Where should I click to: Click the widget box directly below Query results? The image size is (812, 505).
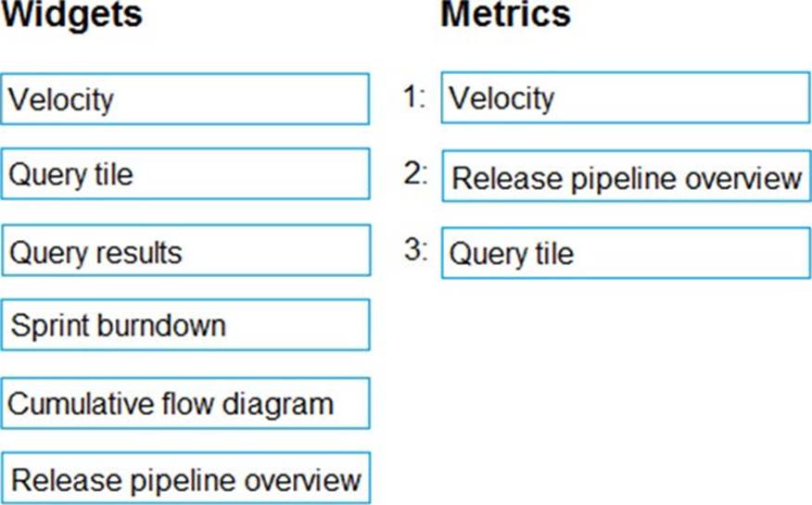point(185,325)
